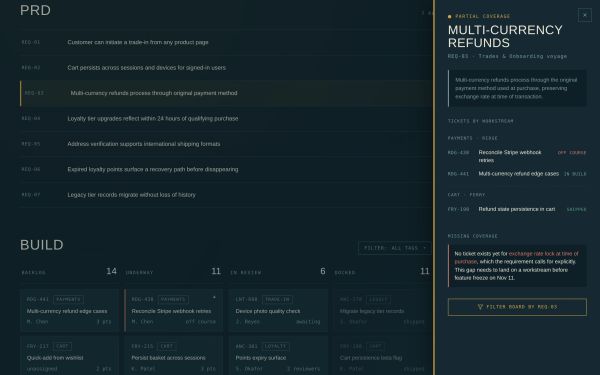Click the funnel icon on Filter Board button
The image size is (600, 375).
480,307
